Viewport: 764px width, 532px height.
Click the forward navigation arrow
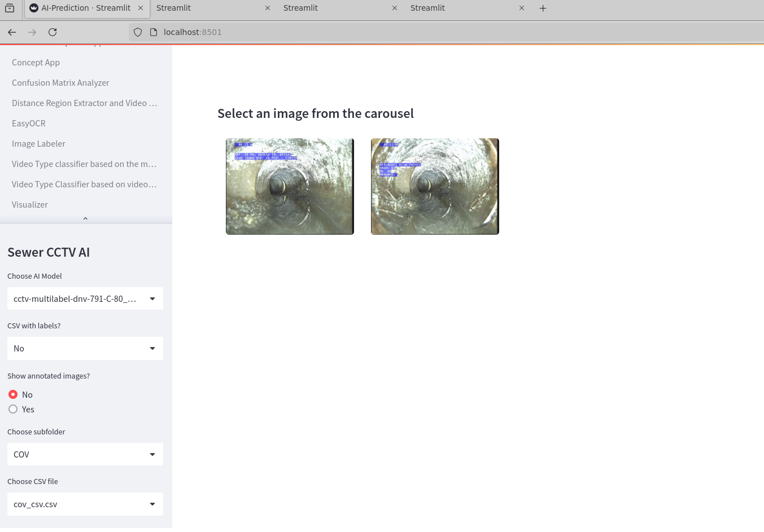[32, 32]
